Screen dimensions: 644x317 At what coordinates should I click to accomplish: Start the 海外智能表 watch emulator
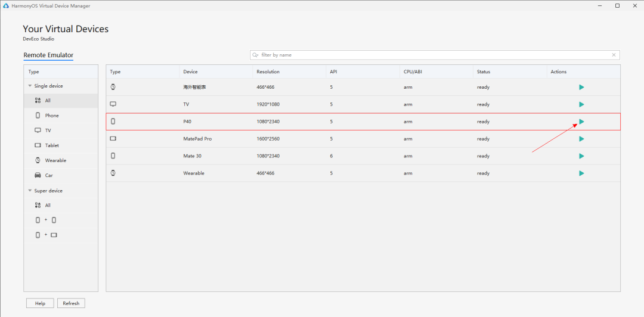(x=581, y=87)
